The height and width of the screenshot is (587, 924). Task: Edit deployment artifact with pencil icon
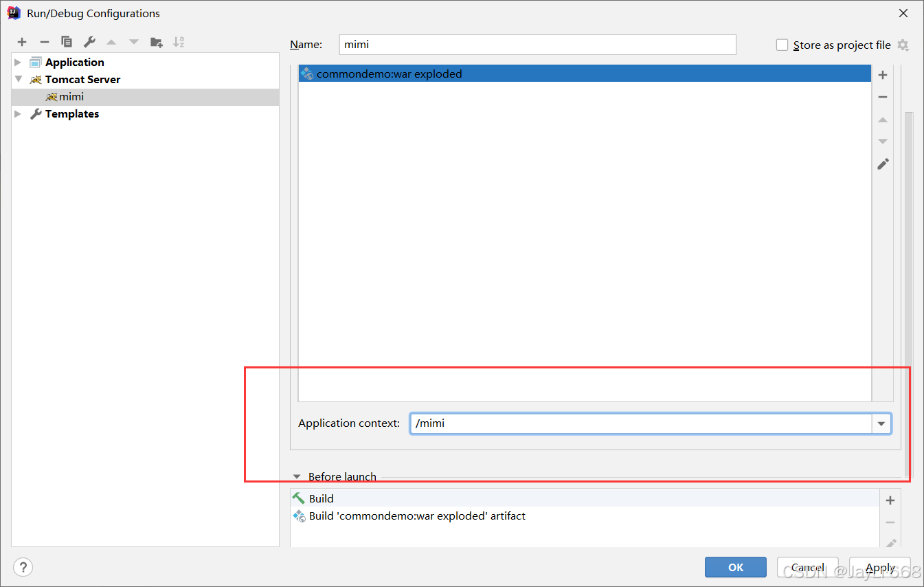883,164
